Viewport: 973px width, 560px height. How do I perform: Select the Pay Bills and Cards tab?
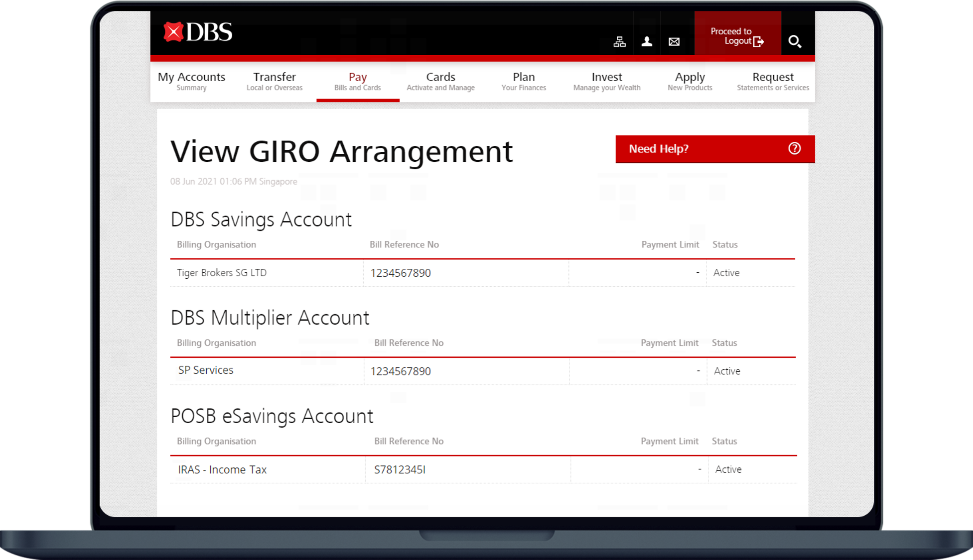tap(358, 82)
